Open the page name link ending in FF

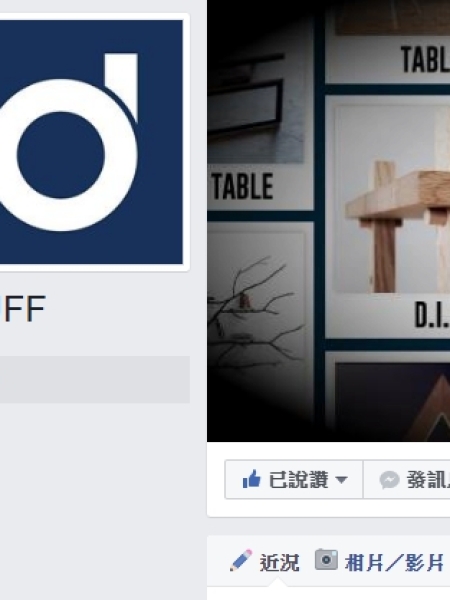23,309
